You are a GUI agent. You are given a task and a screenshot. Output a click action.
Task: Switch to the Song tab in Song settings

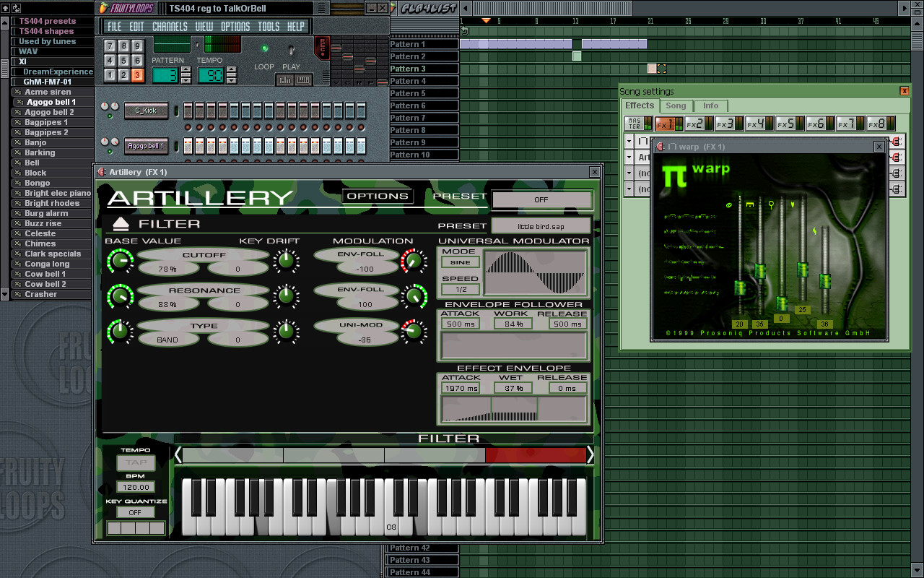pyautogui.click(x=676, y=105)
